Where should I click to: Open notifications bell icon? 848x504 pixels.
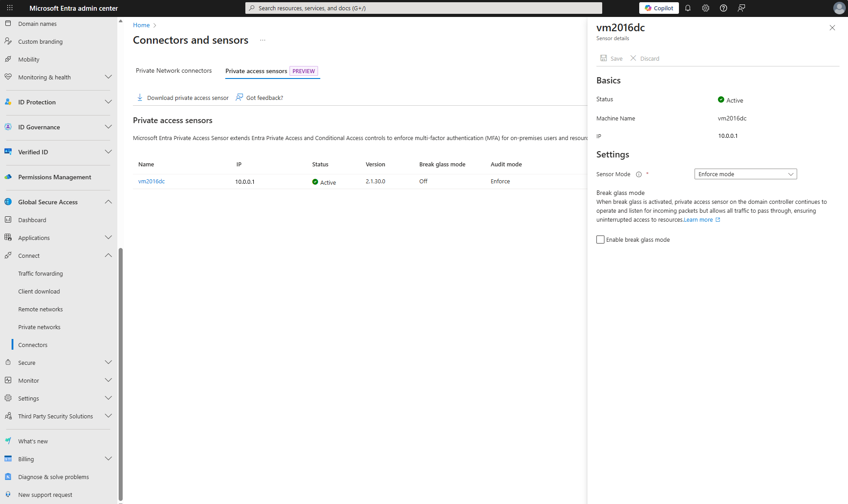coord(688,8)
